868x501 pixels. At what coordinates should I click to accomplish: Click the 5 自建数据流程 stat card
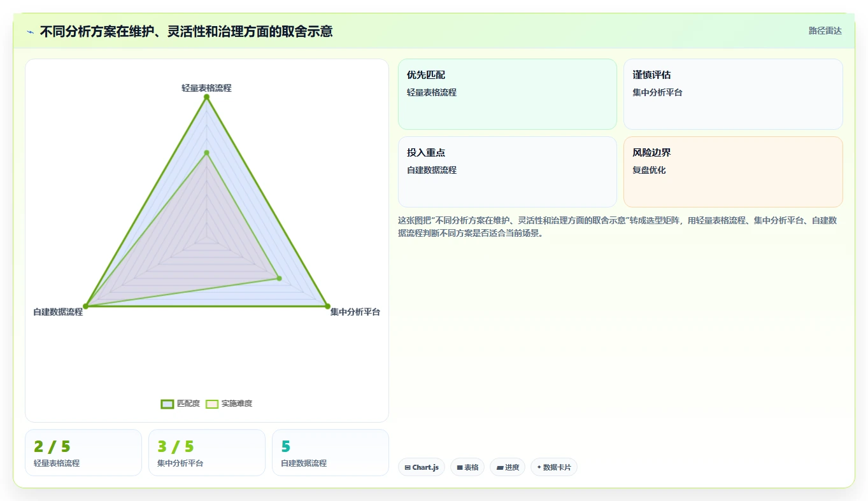click(x=331, y=453)
